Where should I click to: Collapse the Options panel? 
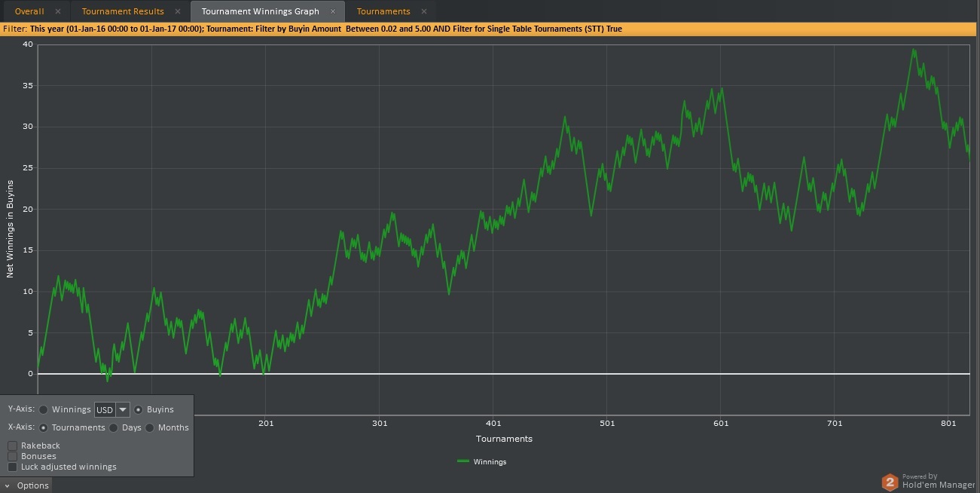26,485
